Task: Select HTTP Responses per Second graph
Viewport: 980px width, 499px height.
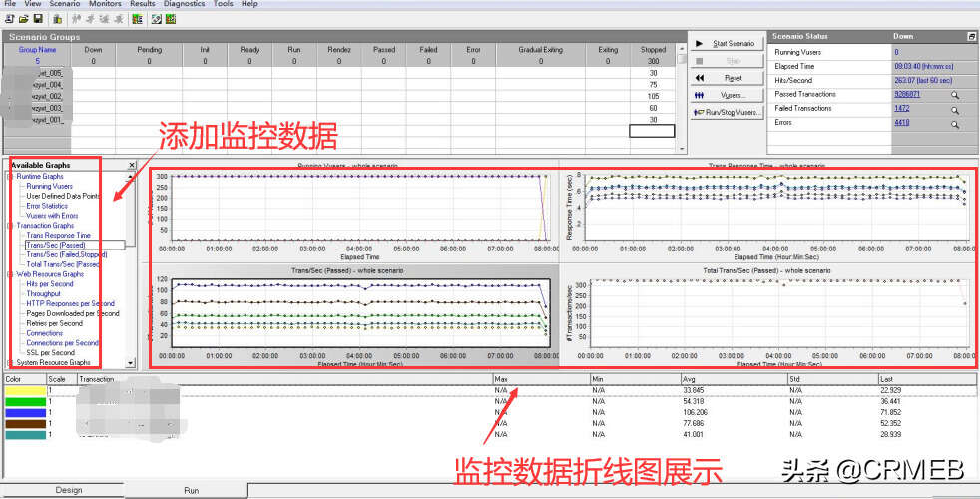Action: [70, 304]
